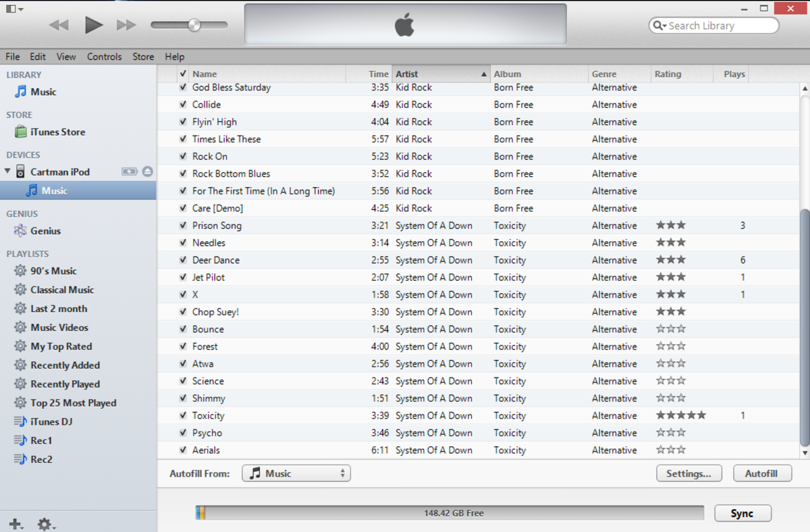Click the Music note icon under Library
Image resolution: width=810 pixels, height=532 pixels.
pos(21,92)
